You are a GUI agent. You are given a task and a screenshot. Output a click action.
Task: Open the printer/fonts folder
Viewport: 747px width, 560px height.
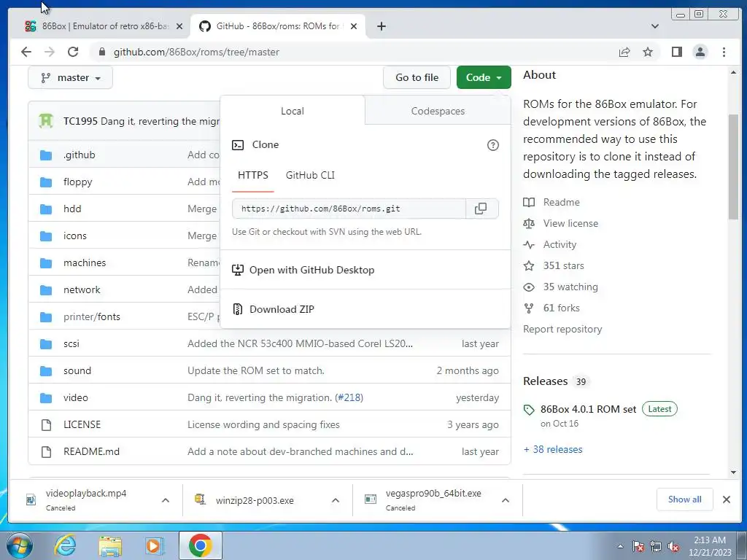(x=91, y=316)
